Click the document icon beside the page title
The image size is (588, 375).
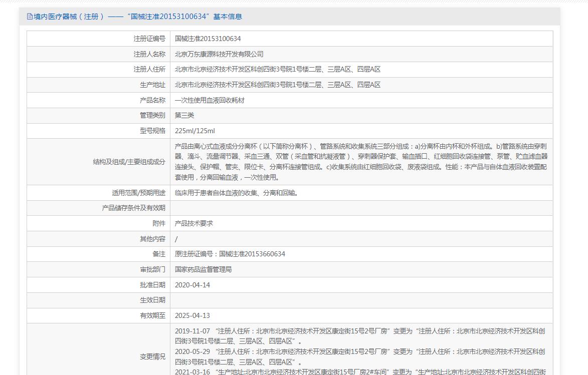30,17
